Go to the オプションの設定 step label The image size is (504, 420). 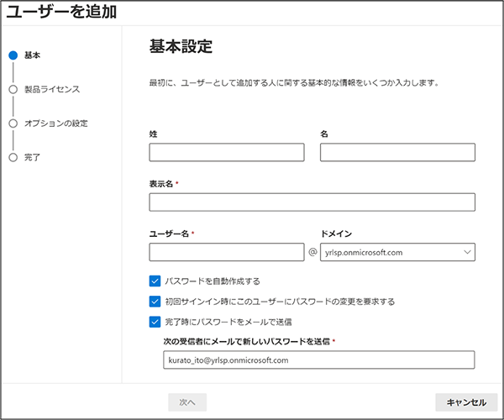tap(56, 123)
